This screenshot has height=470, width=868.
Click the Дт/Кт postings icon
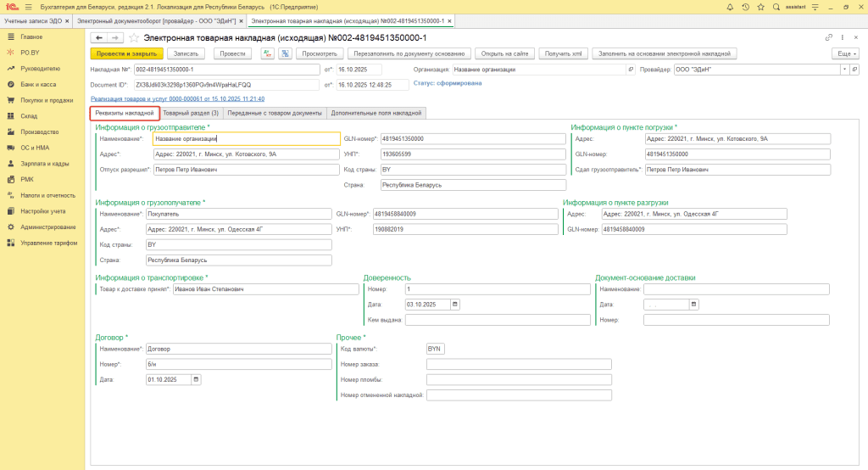point(267,53)
